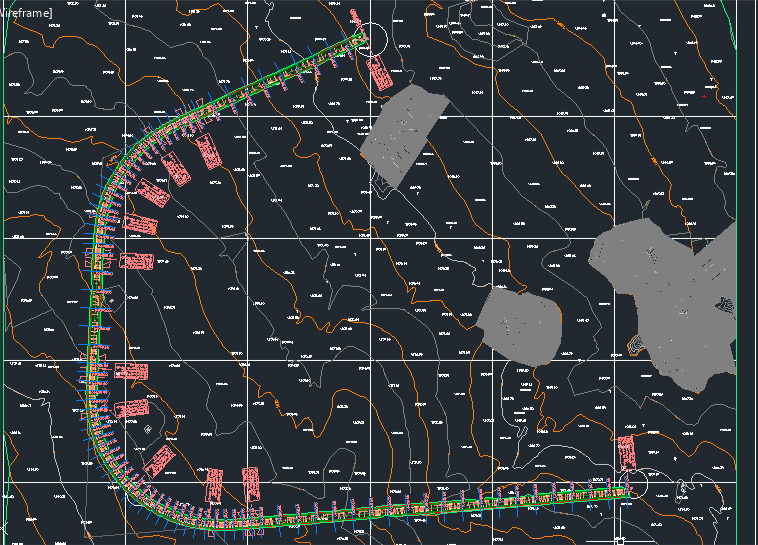
Task: Select red label box below northeast end circle
Action: coord(379,73)
